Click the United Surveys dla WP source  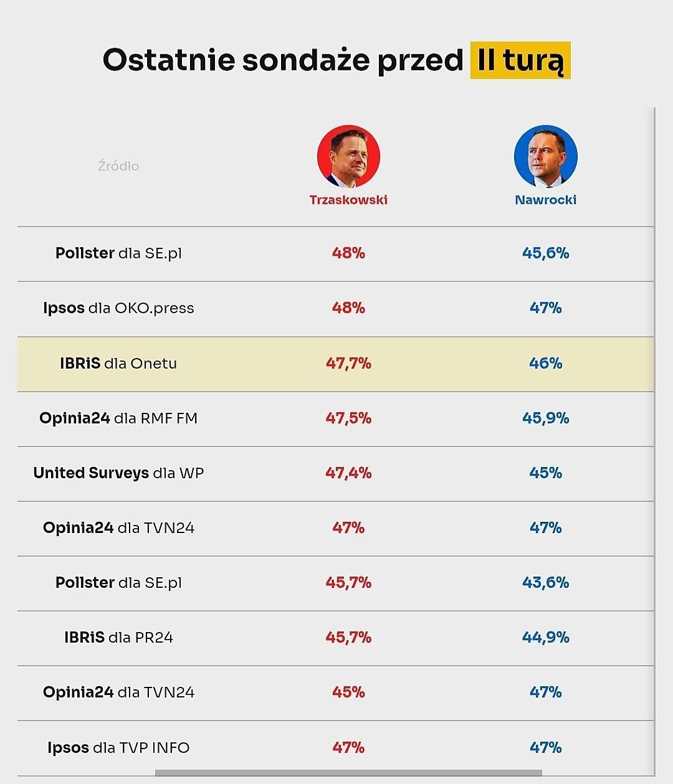[x=118, y=473]
